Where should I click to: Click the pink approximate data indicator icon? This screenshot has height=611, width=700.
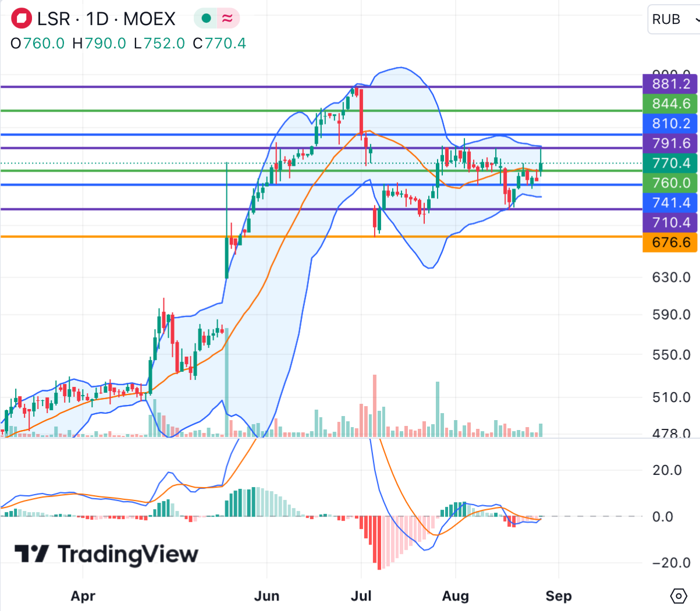click(x=227, y=19)
